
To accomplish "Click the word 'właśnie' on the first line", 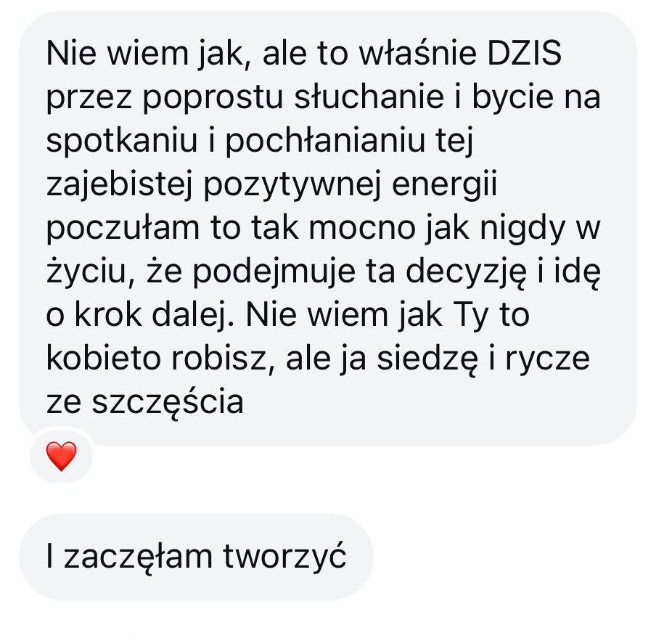I will [417, 53].
